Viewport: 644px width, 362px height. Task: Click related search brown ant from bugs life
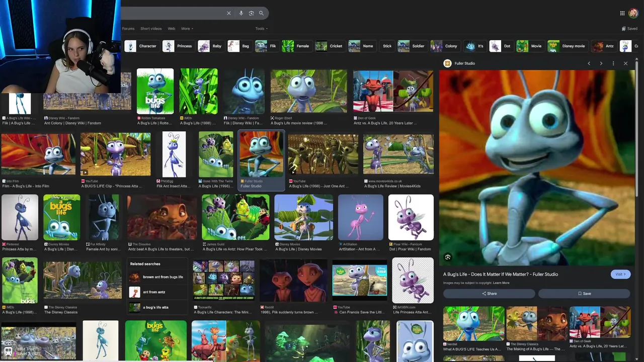(x=157, y=277)
